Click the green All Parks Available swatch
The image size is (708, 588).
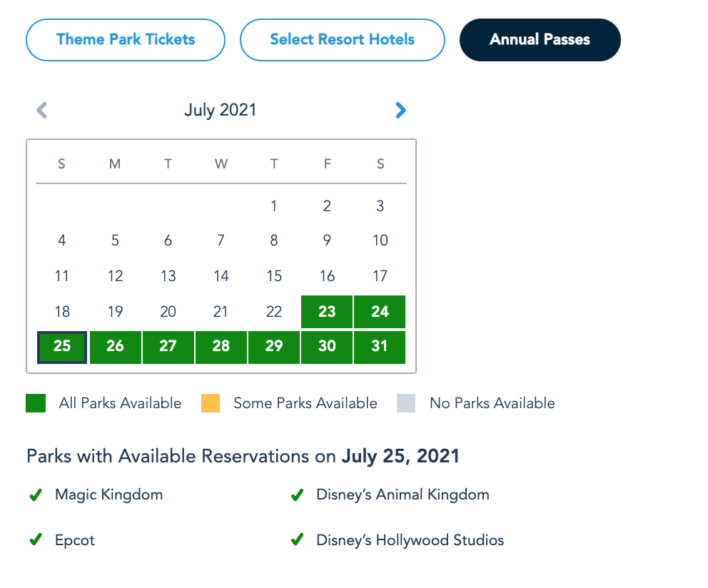[x=36, y=403]
